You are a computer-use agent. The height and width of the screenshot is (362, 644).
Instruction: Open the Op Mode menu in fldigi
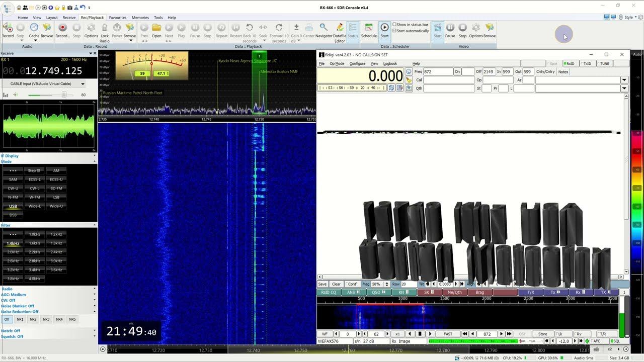click(337, 64)
